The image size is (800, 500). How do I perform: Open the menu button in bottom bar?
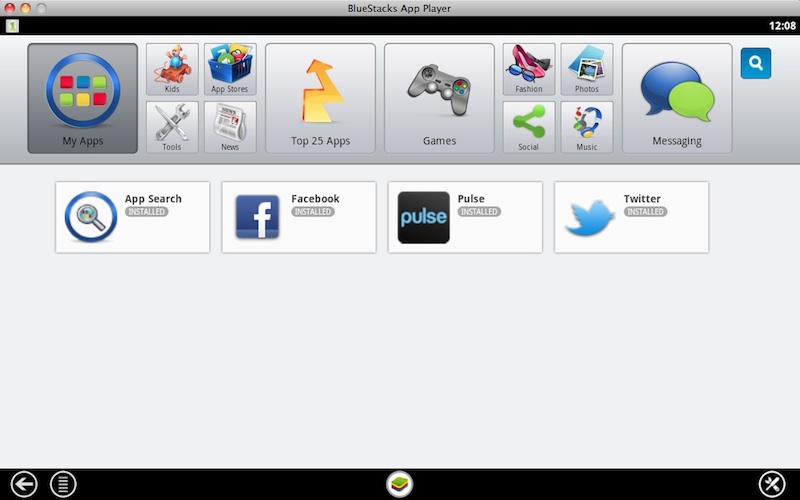pyautogui.click(x=63, y=484)
